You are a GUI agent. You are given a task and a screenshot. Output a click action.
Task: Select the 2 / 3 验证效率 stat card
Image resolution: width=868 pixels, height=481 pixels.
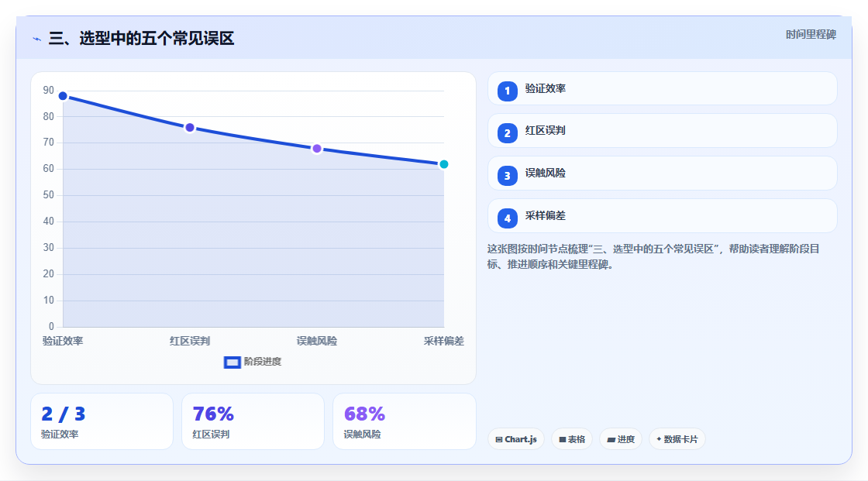102,421
